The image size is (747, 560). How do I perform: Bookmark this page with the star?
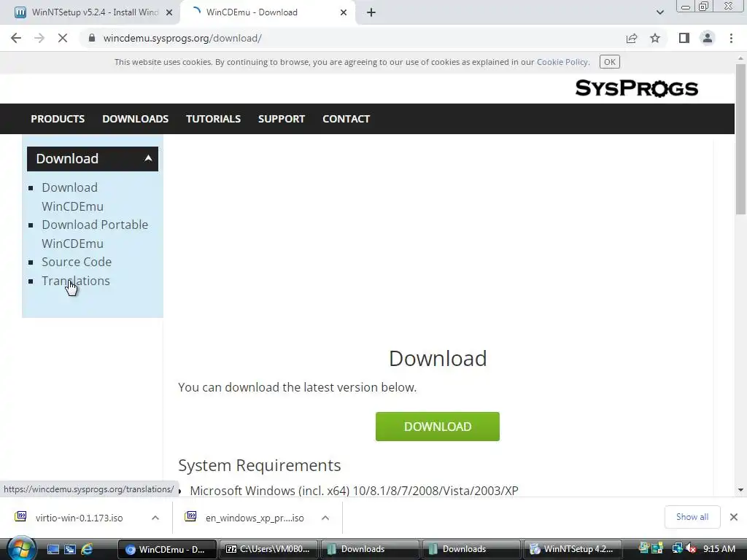655,38
